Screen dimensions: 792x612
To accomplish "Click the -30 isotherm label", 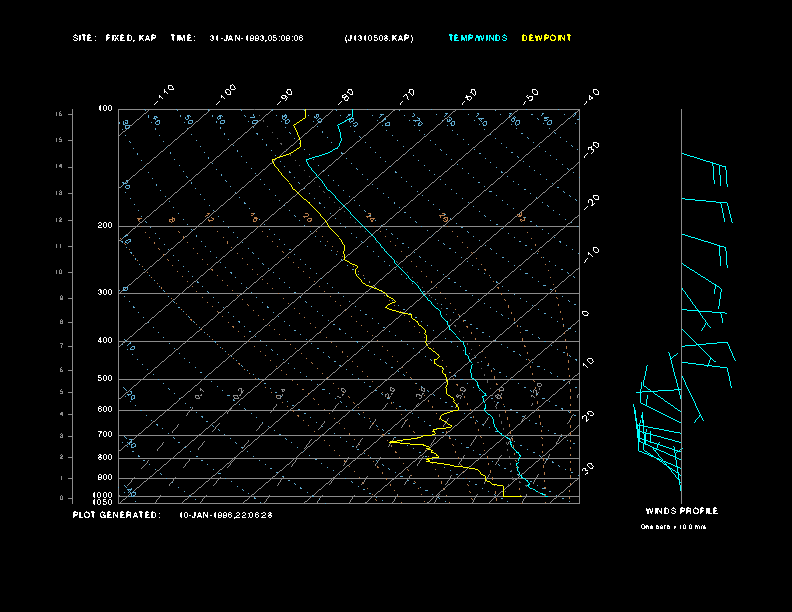I will pos(592,150).
